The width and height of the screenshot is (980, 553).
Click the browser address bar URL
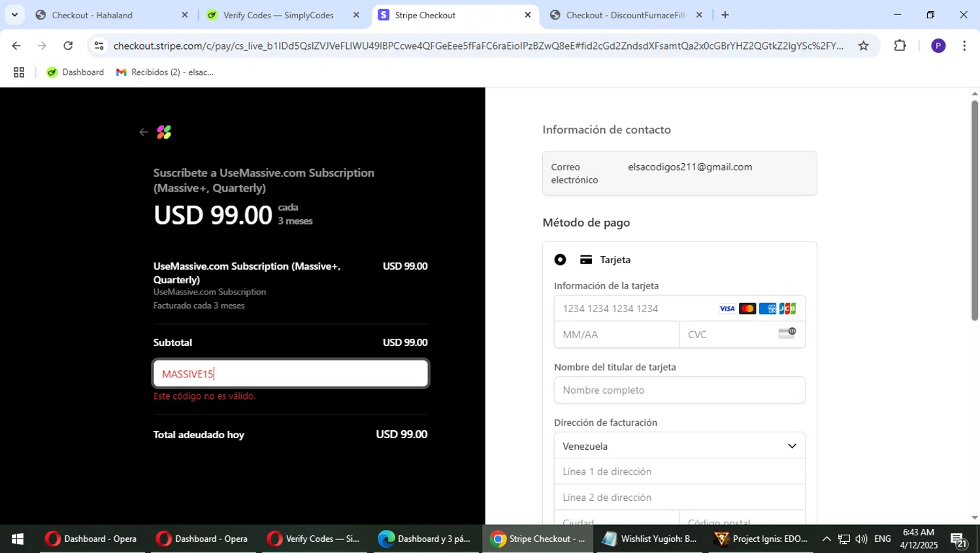(478, 46)
